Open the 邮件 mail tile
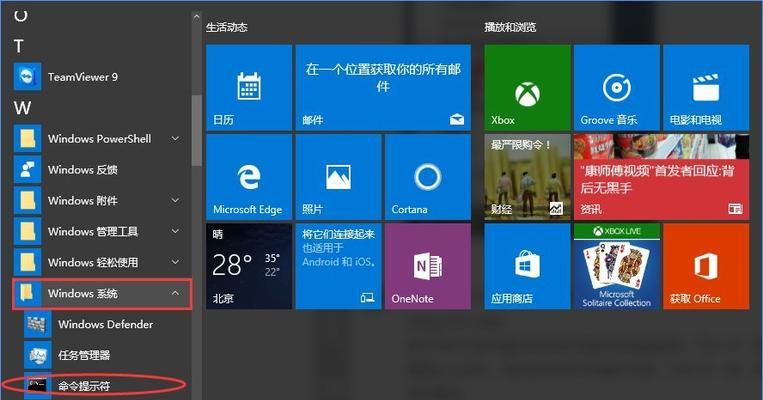This screenshot has height=400, width=763. pyautogui.click(x=383, y=88)
